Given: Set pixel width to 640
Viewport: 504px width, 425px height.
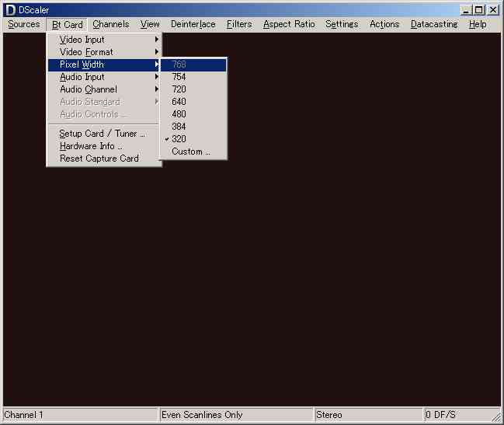Looking at the screenshot, I should coord(193,102).
